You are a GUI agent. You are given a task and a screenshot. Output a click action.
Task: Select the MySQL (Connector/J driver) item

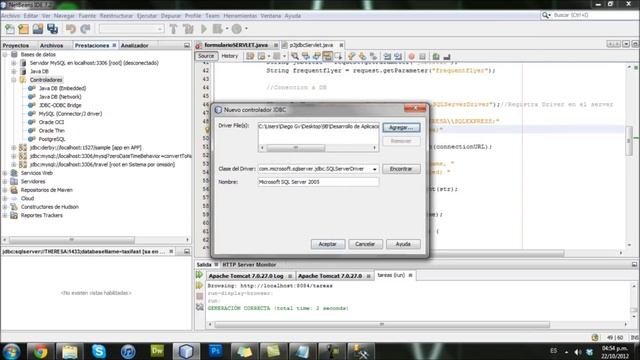point(70,114)
